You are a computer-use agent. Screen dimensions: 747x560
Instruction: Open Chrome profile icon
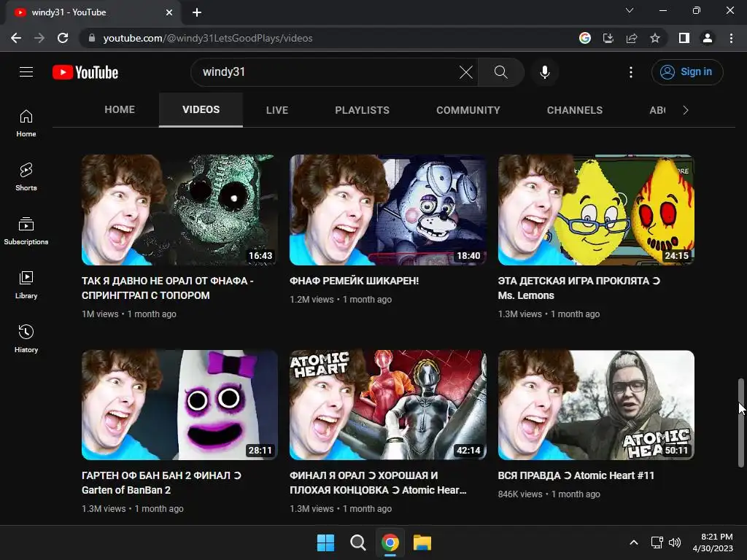click(x=708, y=38)
